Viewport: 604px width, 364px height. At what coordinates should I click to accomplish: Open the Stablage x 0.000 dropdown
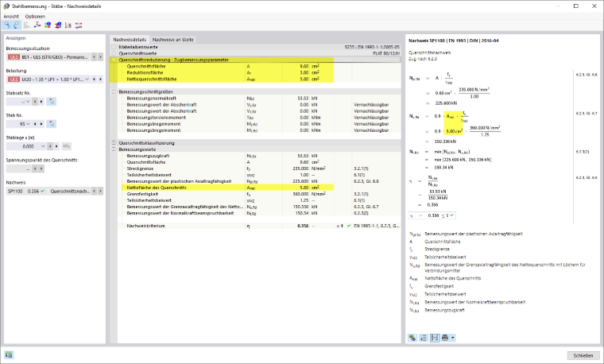(43, 146)
